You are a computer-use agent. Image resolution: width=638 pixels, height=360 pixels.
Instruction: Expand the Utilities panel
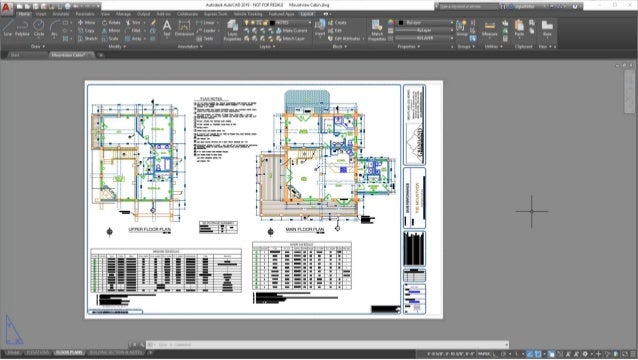point(493,46)
